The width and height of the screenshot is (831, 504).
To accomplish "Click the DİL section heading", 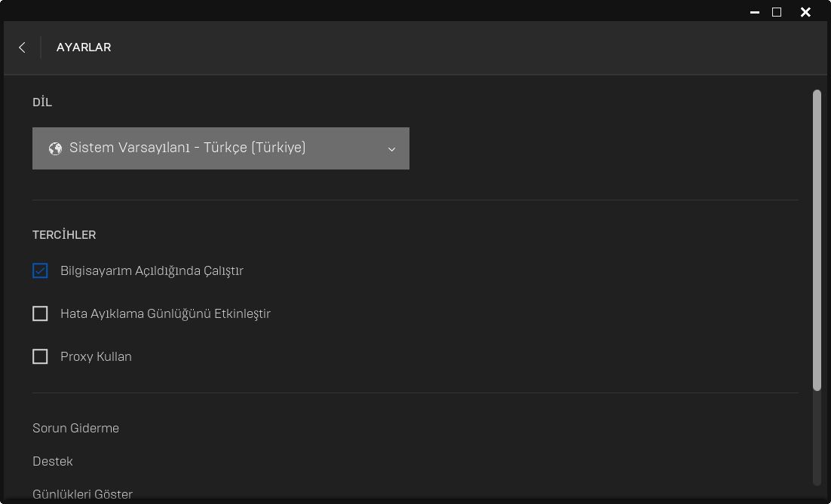I will click(x=42, y=102).
